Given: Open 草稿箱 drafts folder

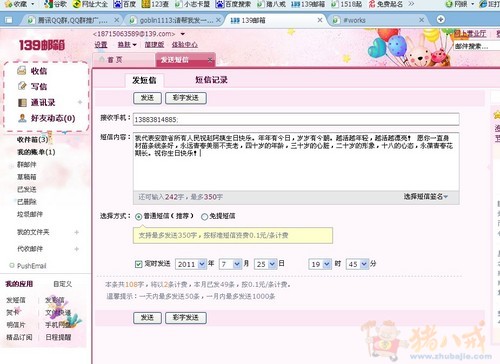Looking at the screenshot, I should pyautogui.click(x=26, y=177).
